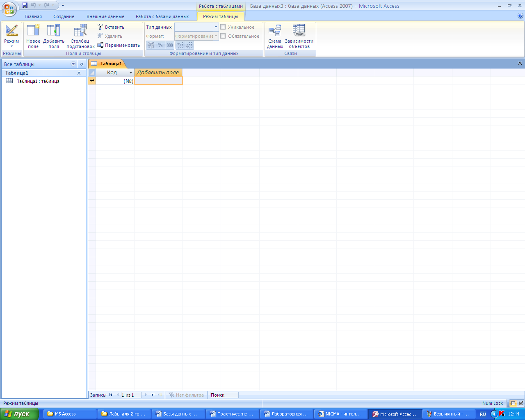Open Зависимости объектов
Viewport: 525px width, 420px height.
(x=299, y=36)
